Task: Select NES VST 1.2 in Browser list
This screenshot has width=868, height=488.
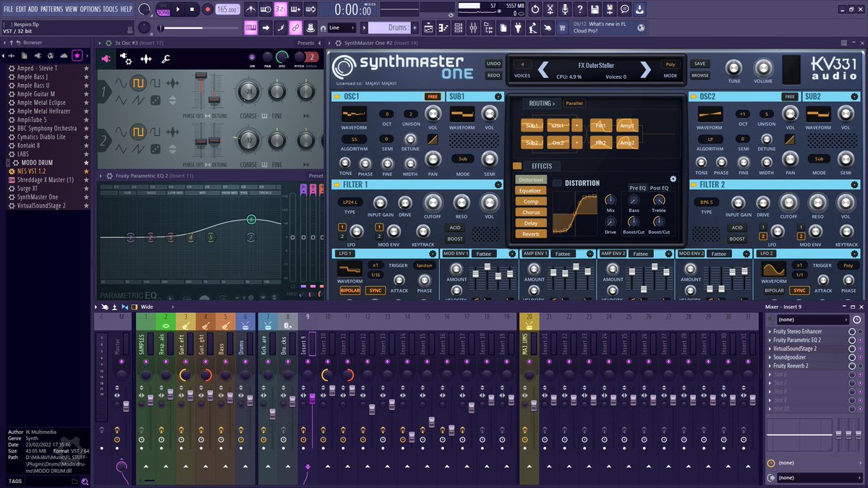Action: (32, 171)
